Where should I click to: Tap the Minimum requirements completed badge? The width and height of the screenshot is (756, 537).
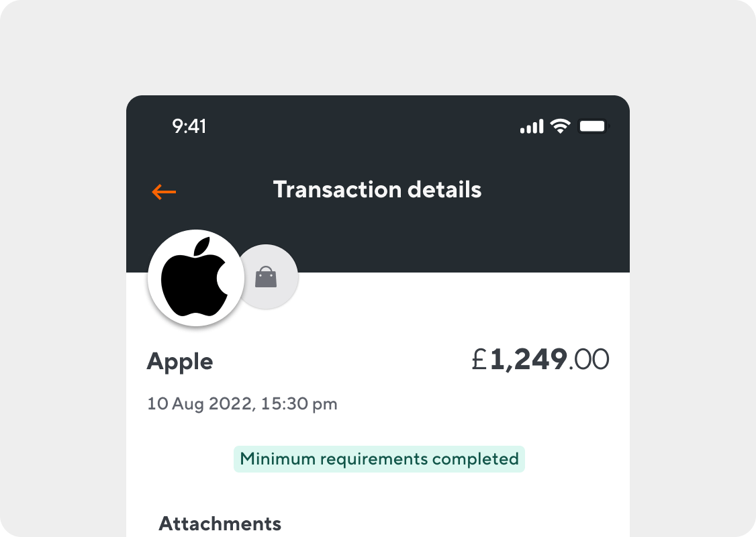click(379, 459)
